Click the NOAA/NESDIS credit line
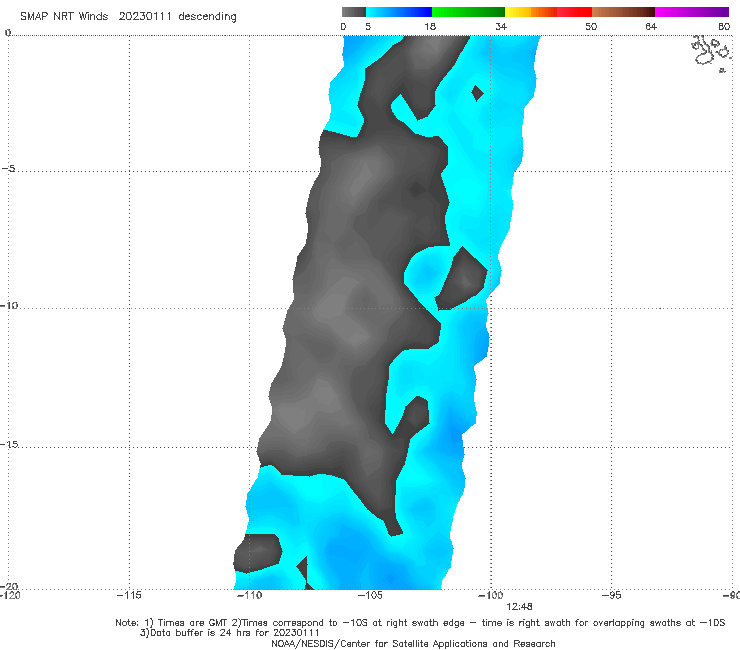 click(x=413, y=643)
